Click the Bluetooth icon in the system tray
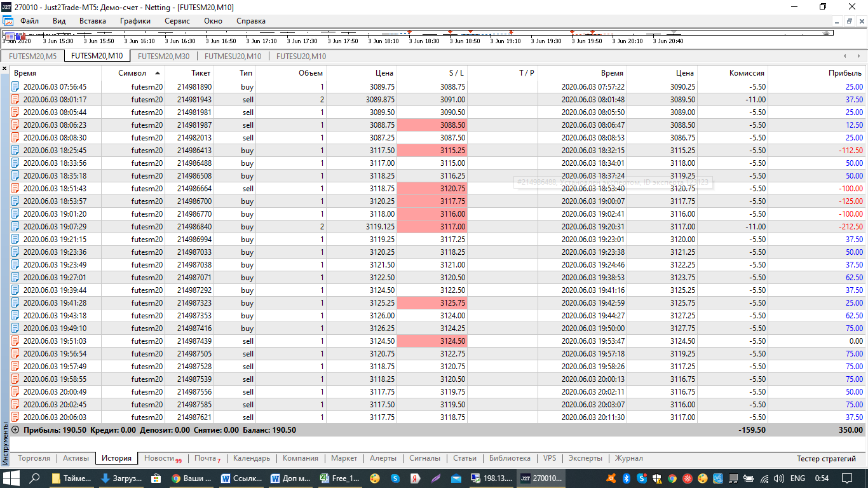The width and height of the screenshot is (868, 488). click(x=625, y=478)
